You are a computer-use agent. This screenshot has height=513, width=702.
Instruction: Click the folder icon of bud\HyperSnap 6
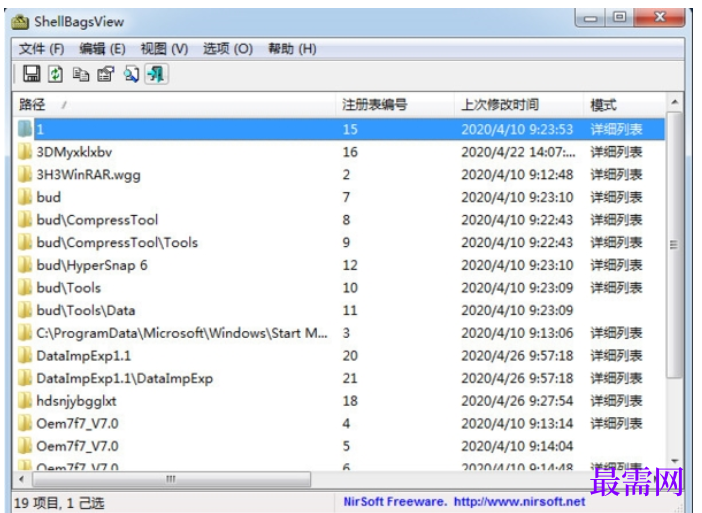(25, 265)
